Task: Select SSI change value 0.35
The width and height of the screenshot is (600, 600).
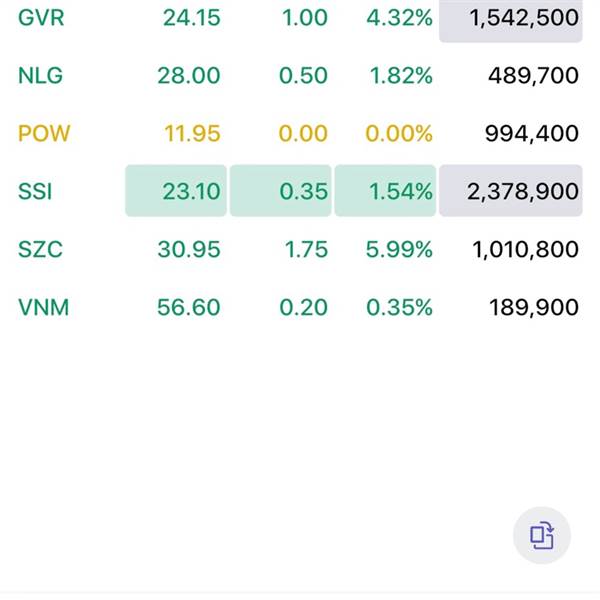Action: (280, 191)
